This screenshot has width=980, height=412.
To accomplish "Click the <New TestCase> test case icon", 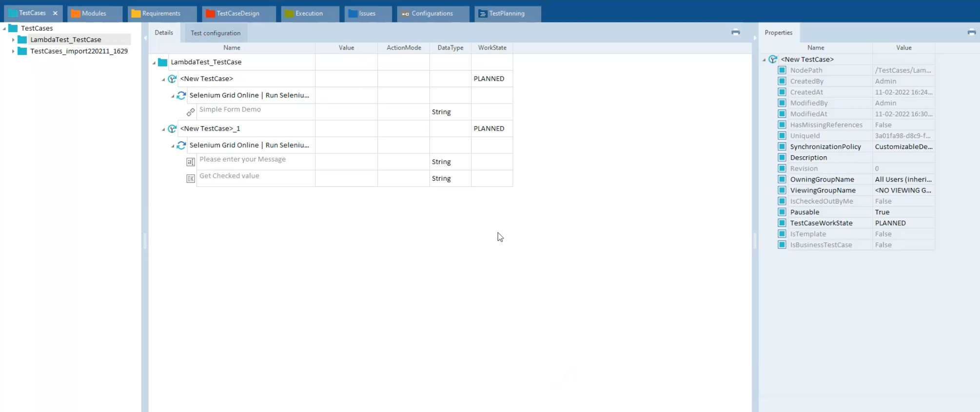I will click(172, 79).
